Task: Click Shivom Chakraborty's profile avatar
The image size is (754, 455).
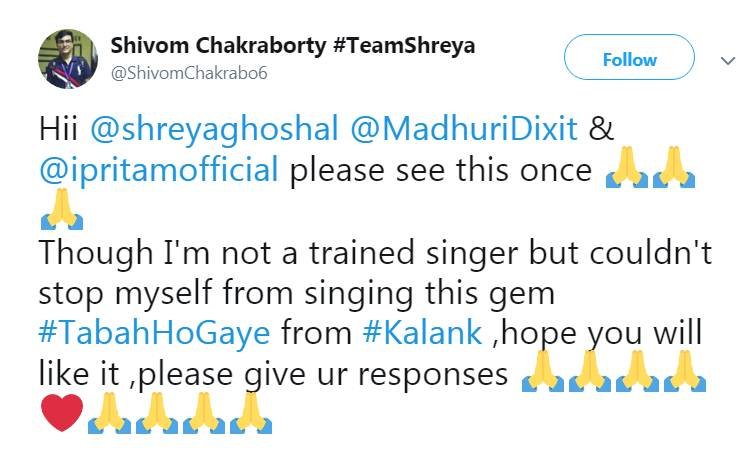Action: coord(67,59)
